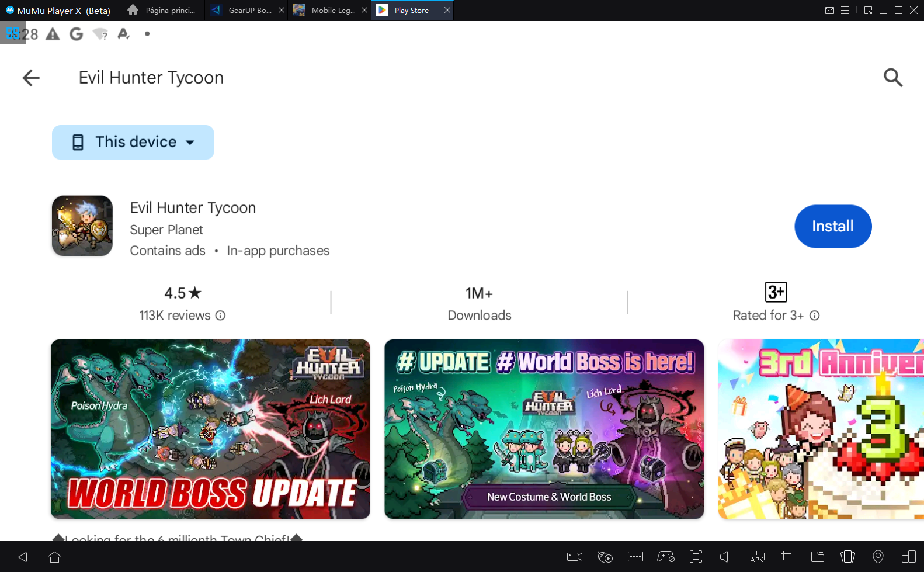The width and height of the screenshot is (924, 572).
Task: Click the fullscreen frame icon in toolbar
Action: pos(696,557)
